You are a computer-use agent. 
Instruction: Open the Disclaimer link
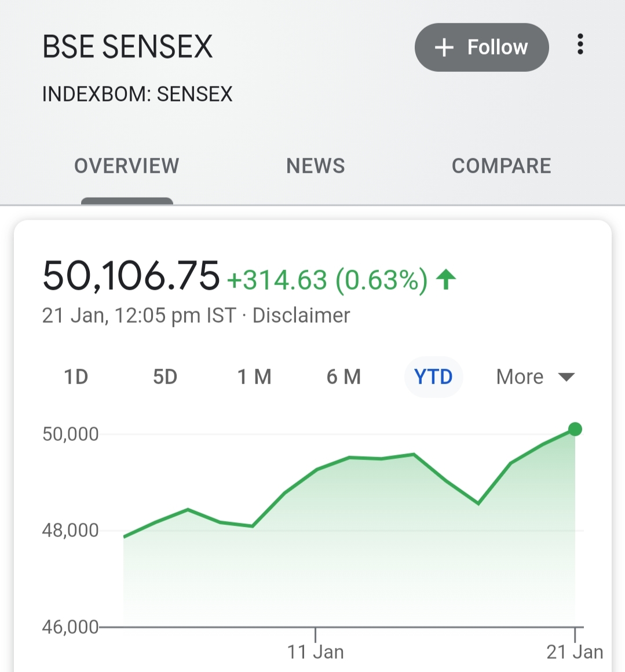301,315
